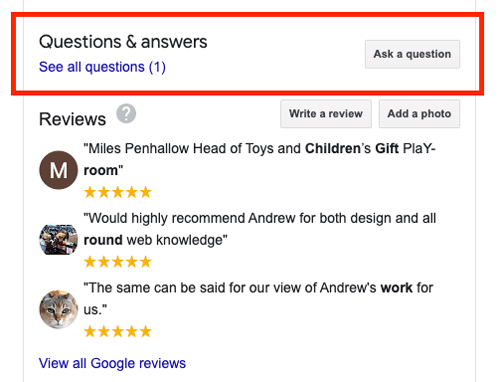Screen dimensions: 500x382
Task: Open the 'Would highly recommend Andrew' review
Action: 259,229
